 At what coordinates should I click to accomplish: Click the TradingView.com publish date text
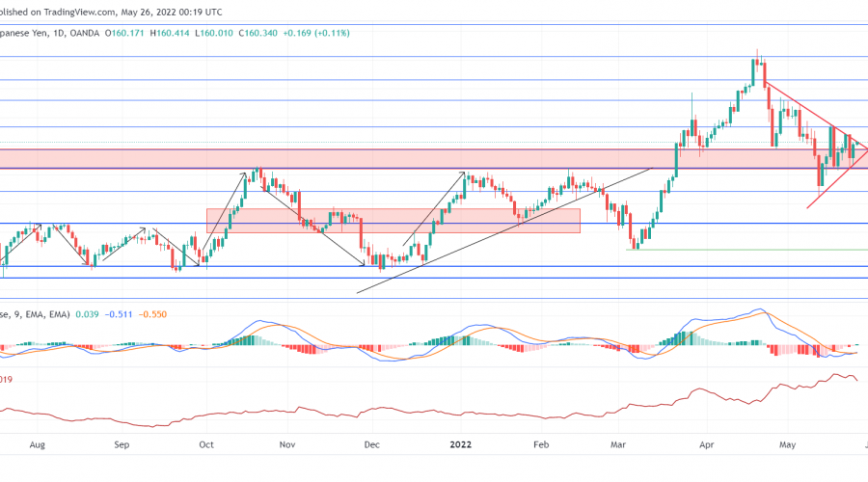pyautogui.click(x=111, y=12)
